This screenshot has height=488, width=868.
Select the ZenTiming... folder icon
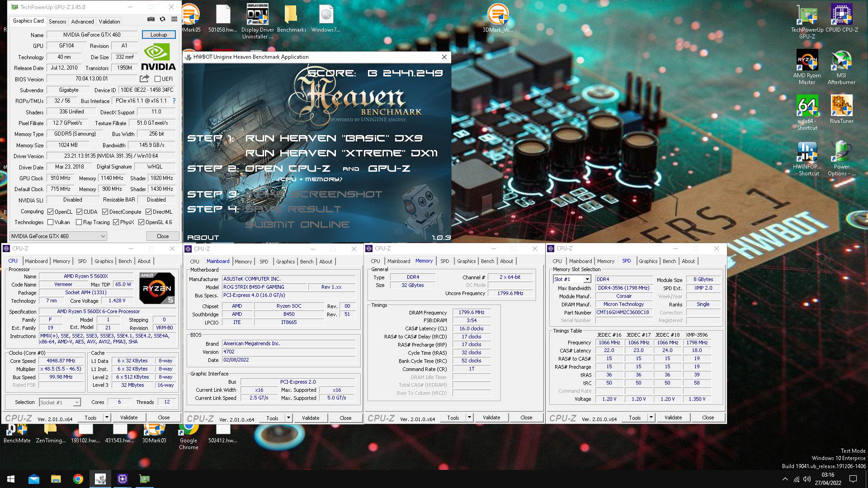[x=51, y=434]
